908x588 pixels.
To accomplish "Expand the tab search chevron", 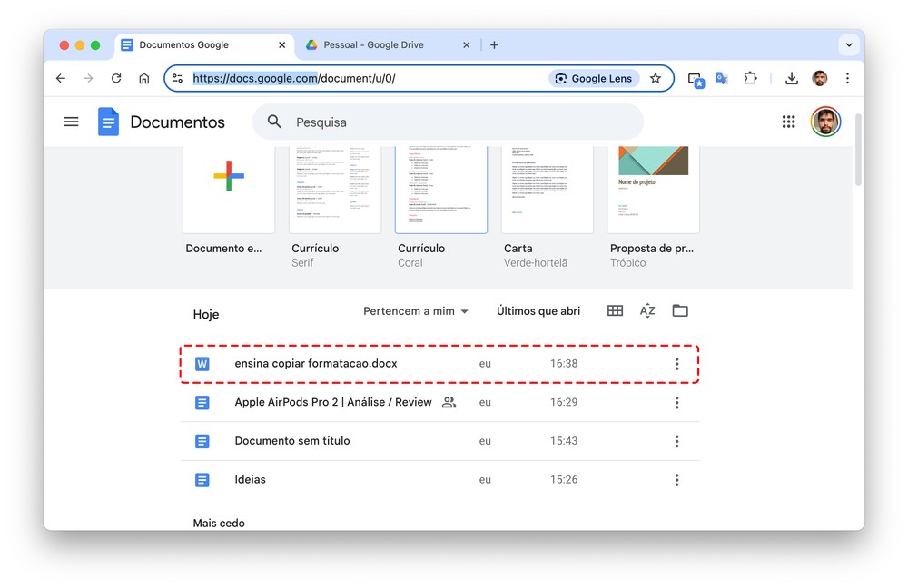I will pyautogui.click(x=848, y=45).
